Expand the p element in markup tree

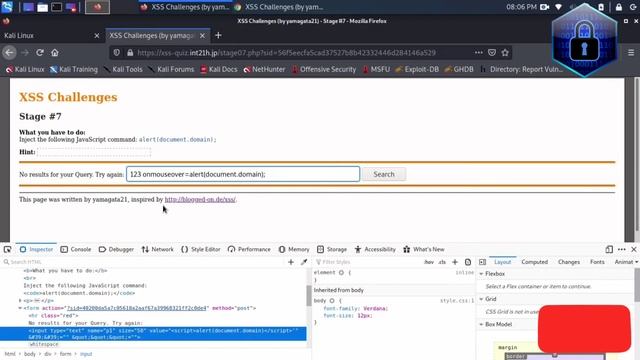click(x=20, y=301)
